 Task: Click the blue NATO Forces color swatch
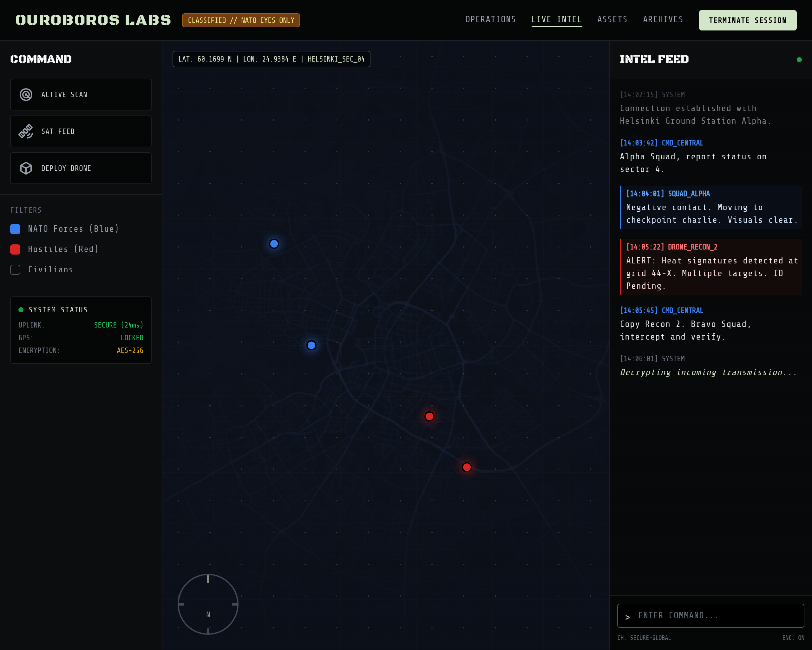(x=15, y=229)
